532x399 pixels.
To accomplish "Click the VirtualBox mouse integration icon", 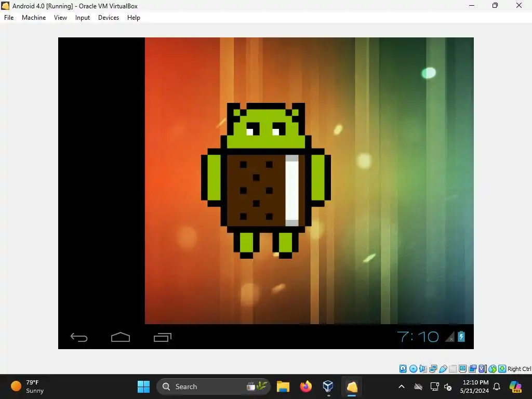I will coord(493,369).
